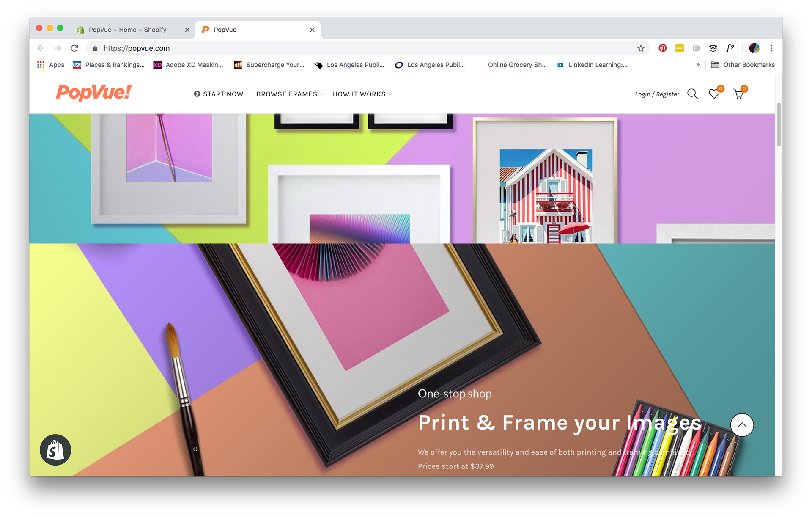Open the Chrome profile avatar
Screen dimensions: 812x518
coord(754,48)
